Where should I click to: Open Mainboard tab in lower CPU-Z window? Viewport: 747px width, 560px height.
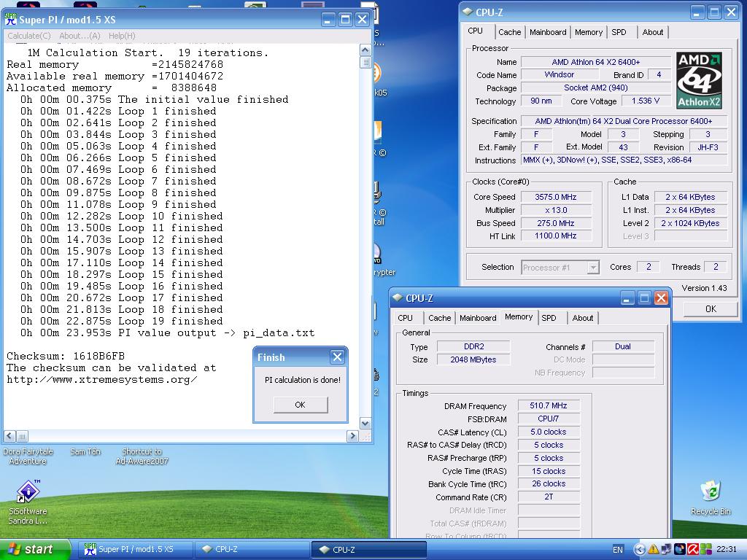point(478,318)
